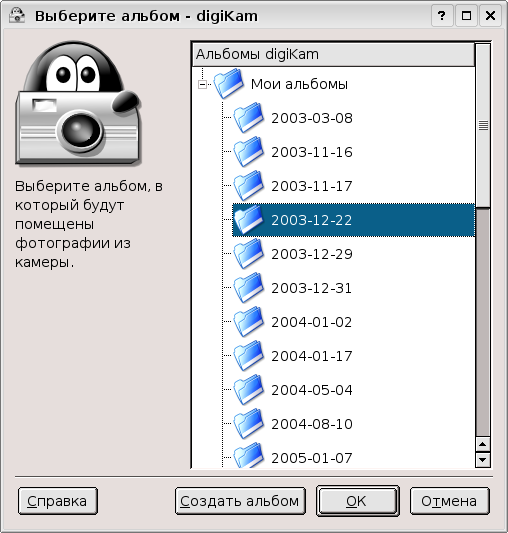The height and width of the screenshot is (533, 508).
Task: Select the 2003-11-16 album folder icon
Action: [249, 152]
